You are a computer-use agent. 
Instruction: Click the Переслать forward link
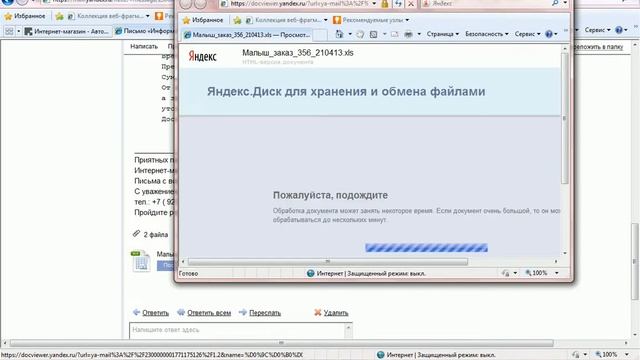265,313
